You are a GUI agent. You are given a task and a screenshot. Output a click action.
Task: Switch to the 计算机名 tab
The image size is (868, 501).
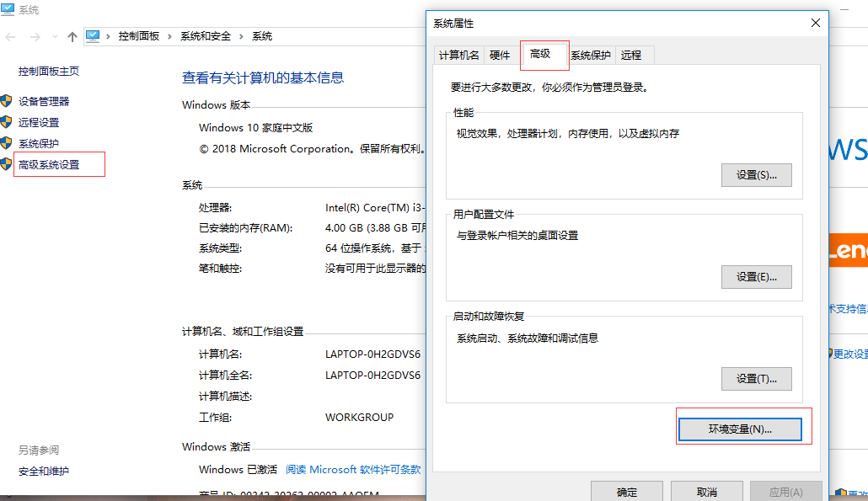click(458, 55)
